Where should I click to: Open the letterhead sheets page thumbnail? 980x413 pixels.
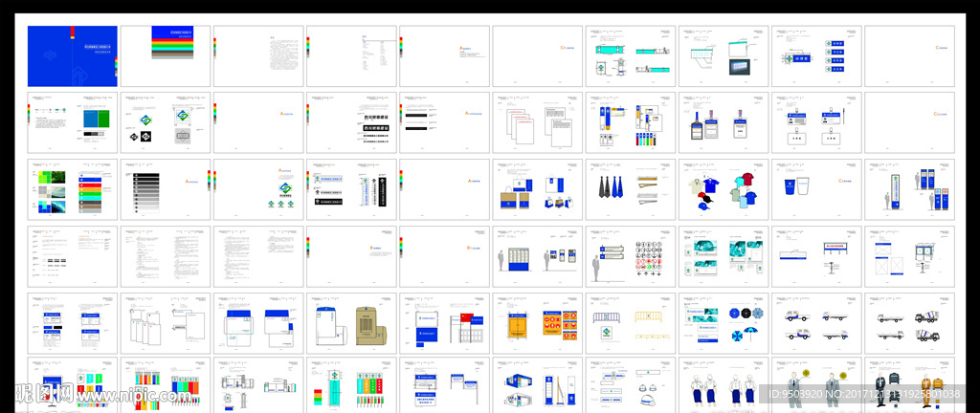point(166,323)
